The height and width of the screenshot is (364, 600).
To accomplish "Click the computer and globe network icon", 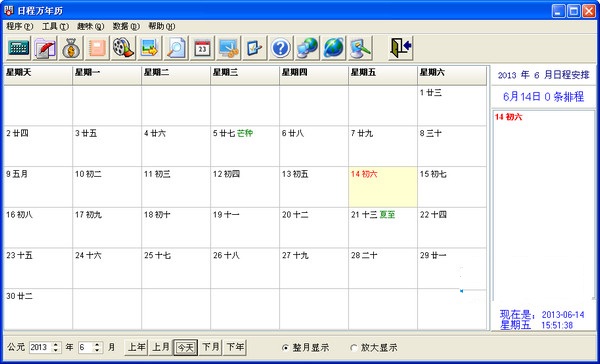I will [x=307, y=48].
